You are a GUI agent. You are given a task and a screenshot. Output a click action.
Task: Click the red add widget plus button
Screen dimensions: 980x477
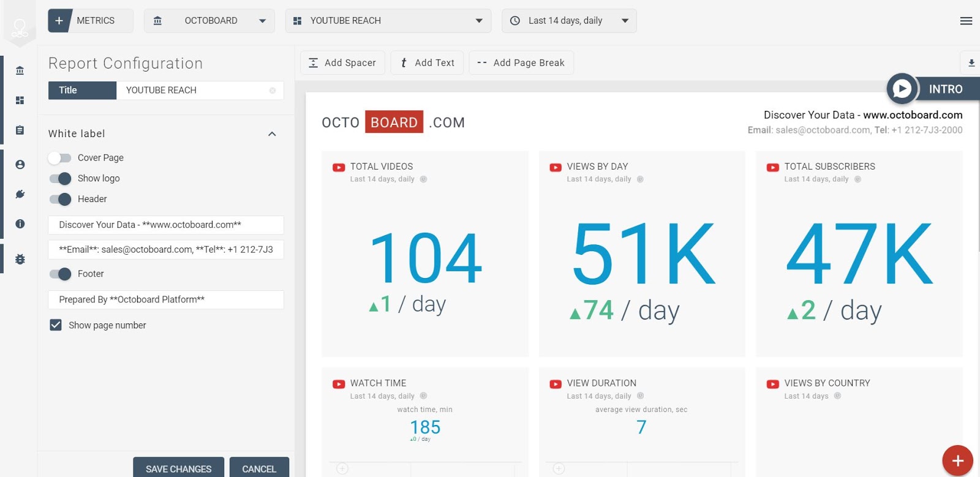(957, 460)
